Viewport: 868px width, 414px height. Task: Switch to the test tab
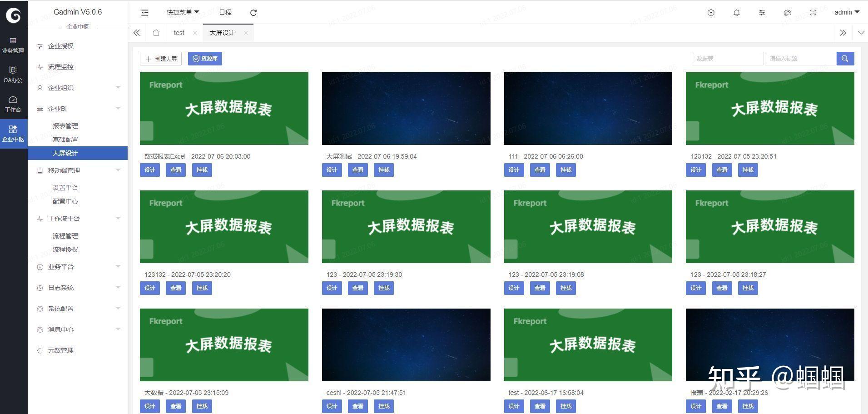179,33
